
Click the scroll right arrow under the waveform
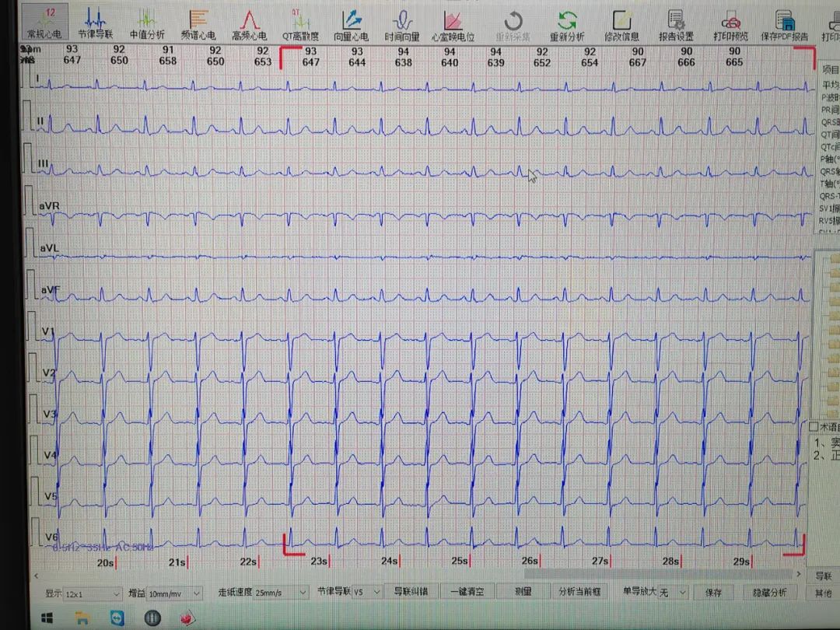799,574
